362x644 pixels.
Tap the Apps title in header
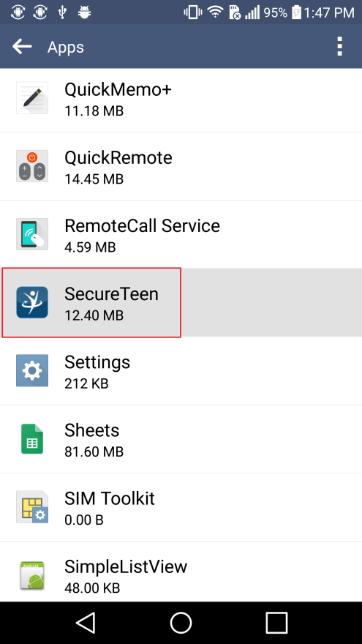pyautogui.click(x=66, y=48)
